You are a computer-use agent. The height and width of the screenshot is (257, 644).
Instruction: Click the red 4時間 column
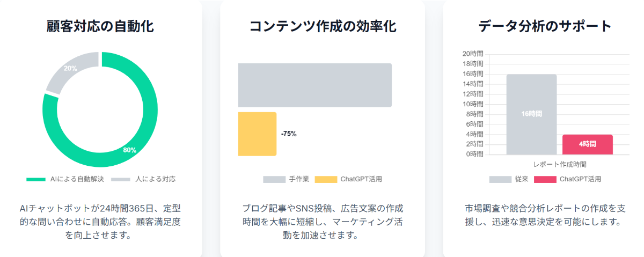coord(587,144)
